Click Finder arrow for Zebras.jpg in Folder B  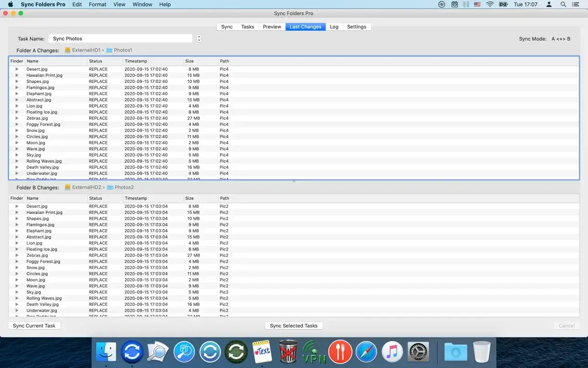(17, 255)
